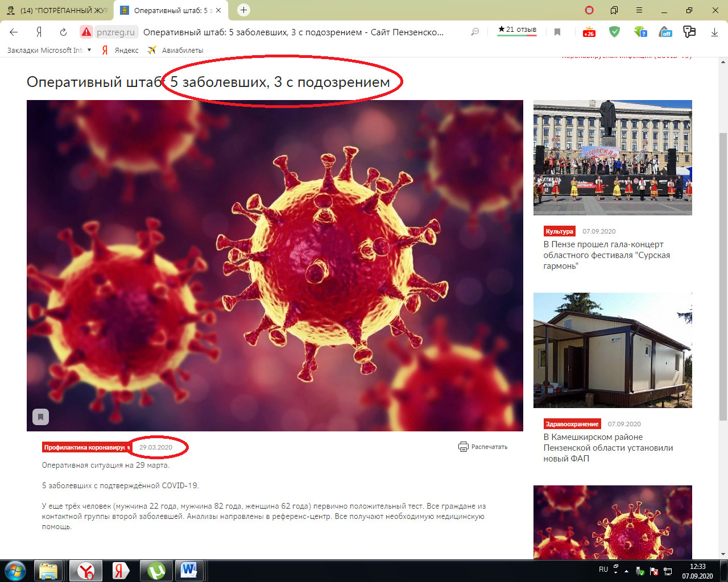The image size is (728, 582).
Task: Open the search icon in the address bar
Action: pos(475,32)
